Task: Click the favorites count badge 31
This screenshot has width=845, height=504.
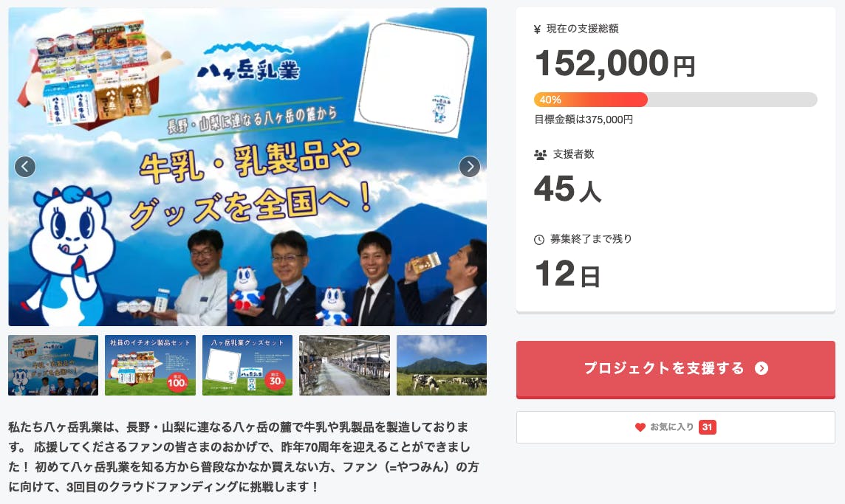Action: [x=707, y=427]
